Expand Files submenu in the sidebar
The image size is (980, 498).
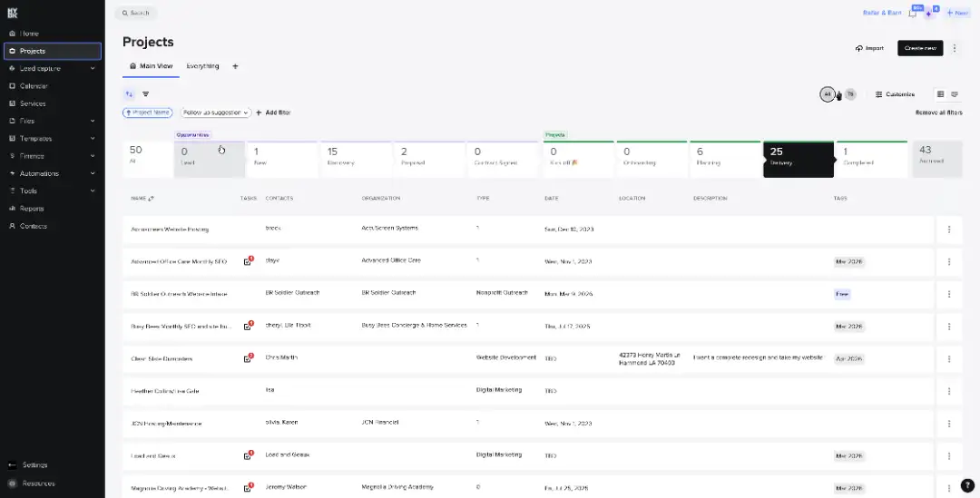pyautogui.click(x=92, y=122)
